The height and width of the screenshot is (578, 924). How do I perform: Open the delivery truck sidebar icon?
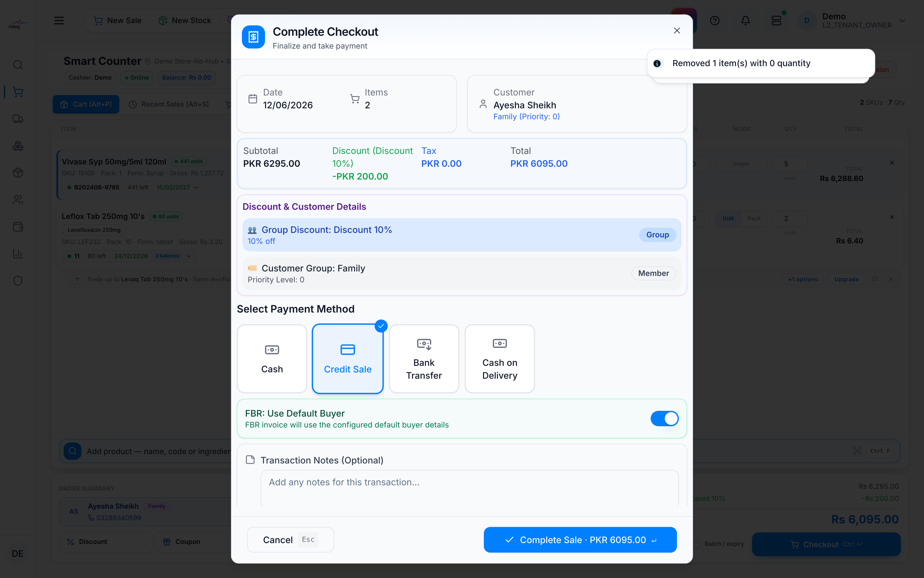[18, 119]
